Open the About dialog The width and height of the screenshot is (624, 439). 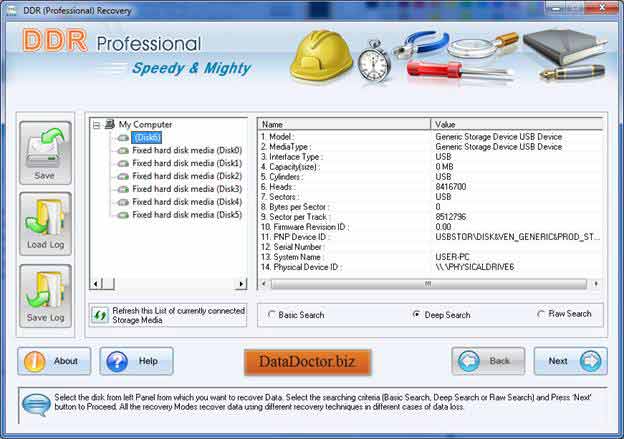pyautogui.click(x=54, y=361)
